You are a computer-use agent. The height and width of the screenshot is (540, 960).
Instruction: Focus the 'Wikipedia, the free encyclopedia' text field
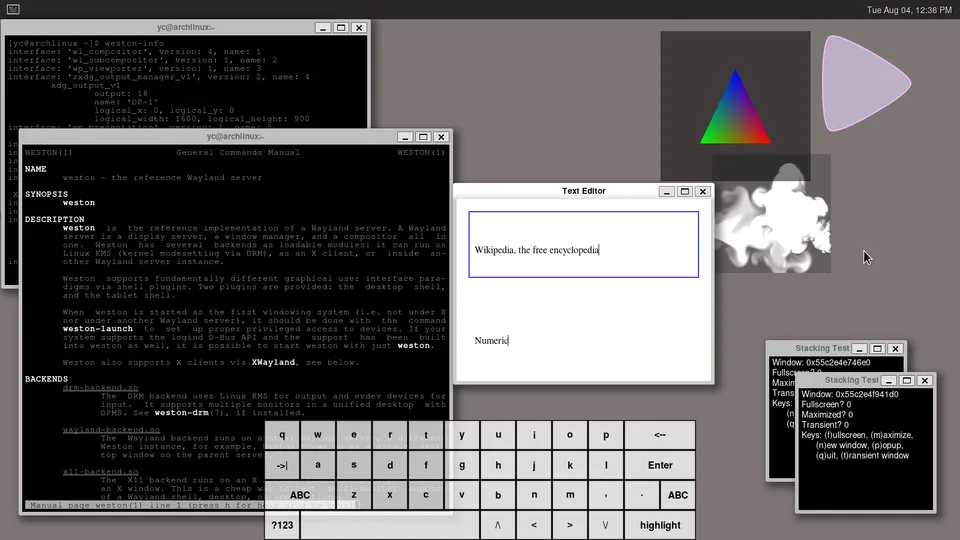click(x=583, y=244)
